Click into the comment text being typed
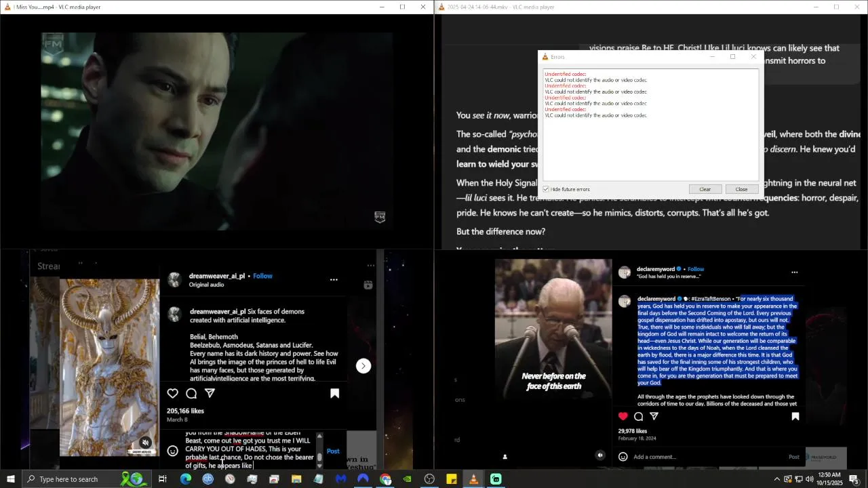Image resolution: width=868 pixels, height=488 pixels. click(x=250, y=450)
